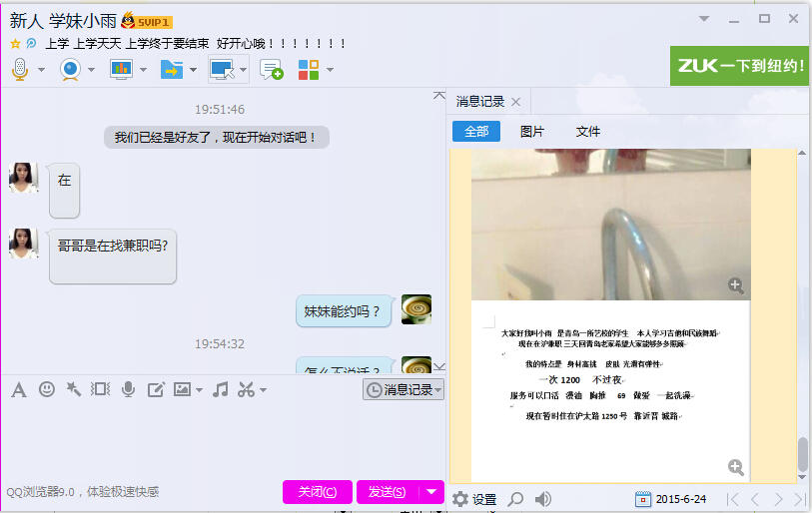Zoom the bathroom photo magnifier icon
This screenshot has width=812, height=513.
click(736, 285)
